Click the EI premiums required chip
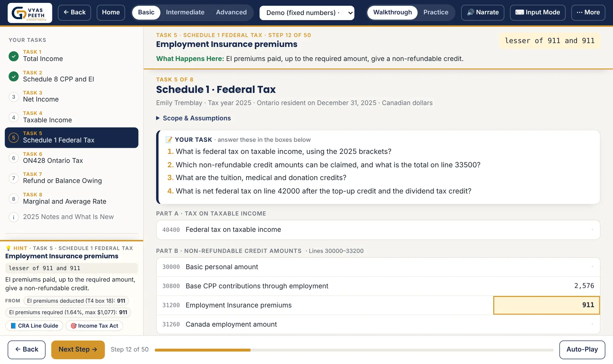 (68, 312)
